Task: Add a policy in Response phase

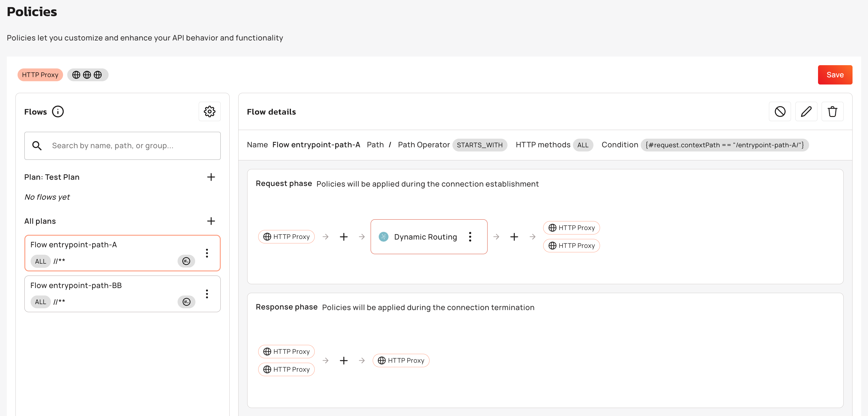Action: (x=344, y=360)
